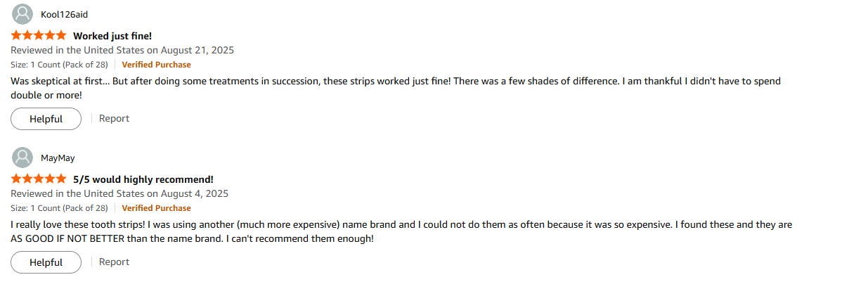Report the 'Worked just fine!' review
Image resolution: width=868 pixels, height=289 pixels.
pyautogui.click(x=114, y=118)
